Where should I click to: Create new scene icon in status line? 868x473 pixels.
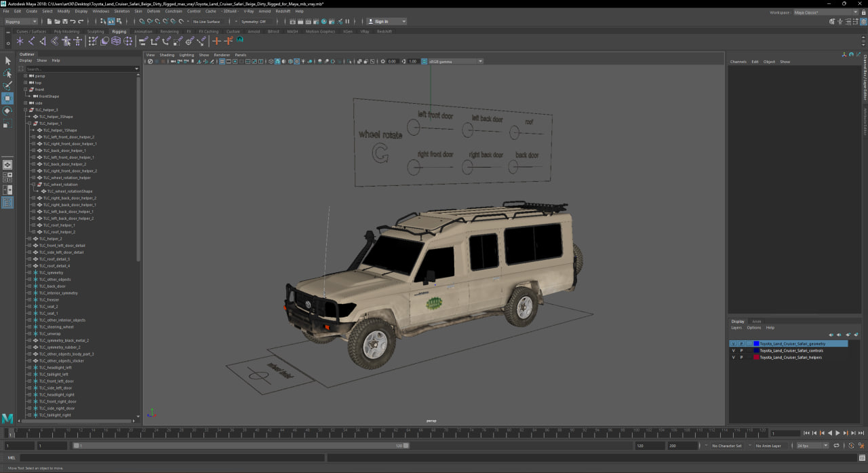pos(50,22)
